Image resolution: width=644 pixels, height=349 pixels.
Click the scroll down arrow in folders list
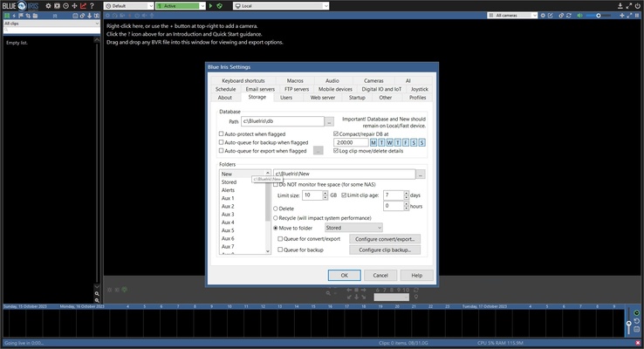[x=268, y=251]
